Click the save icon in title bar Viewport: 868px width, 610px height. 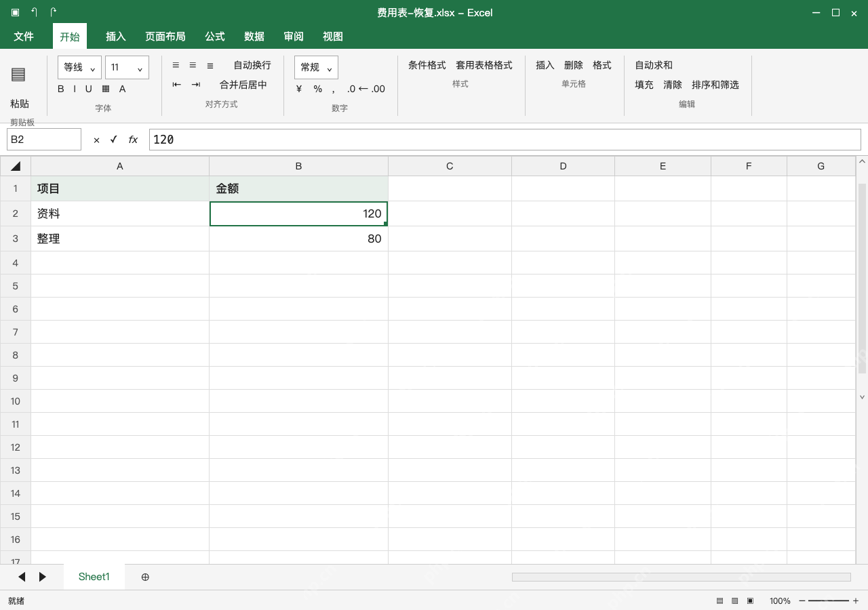pos(16,12)
